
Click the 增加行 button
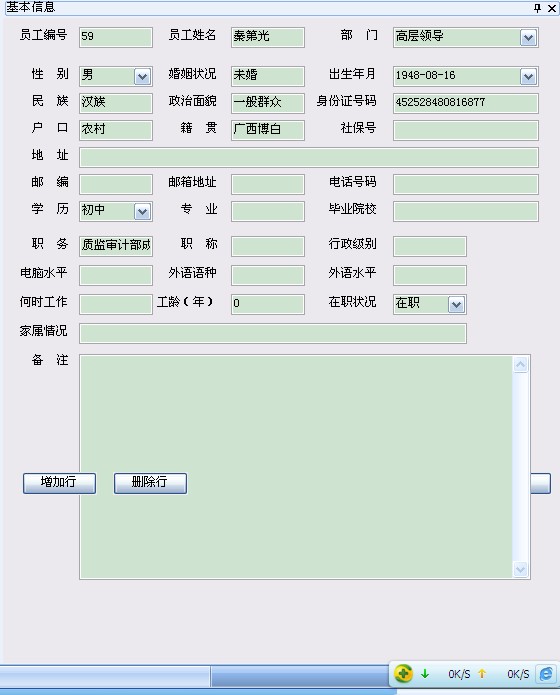[x=59, y=483]
